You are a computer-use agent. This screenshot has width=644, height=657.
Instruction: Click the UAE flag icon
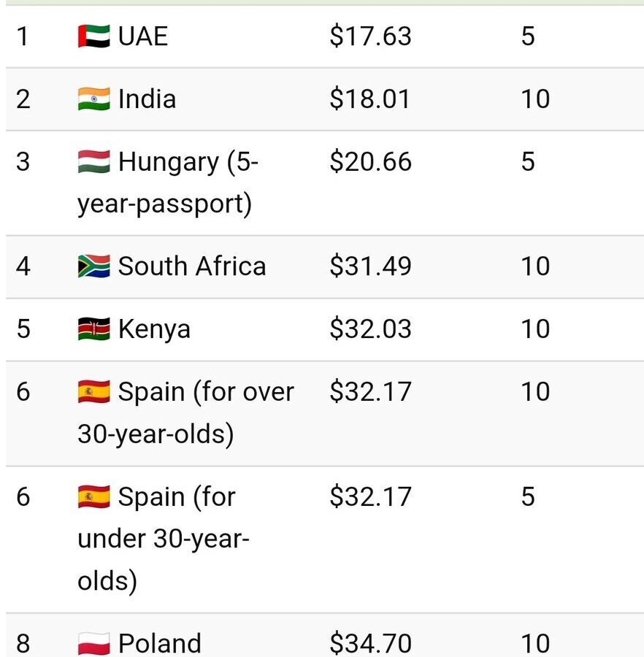[x=94, y=36]
